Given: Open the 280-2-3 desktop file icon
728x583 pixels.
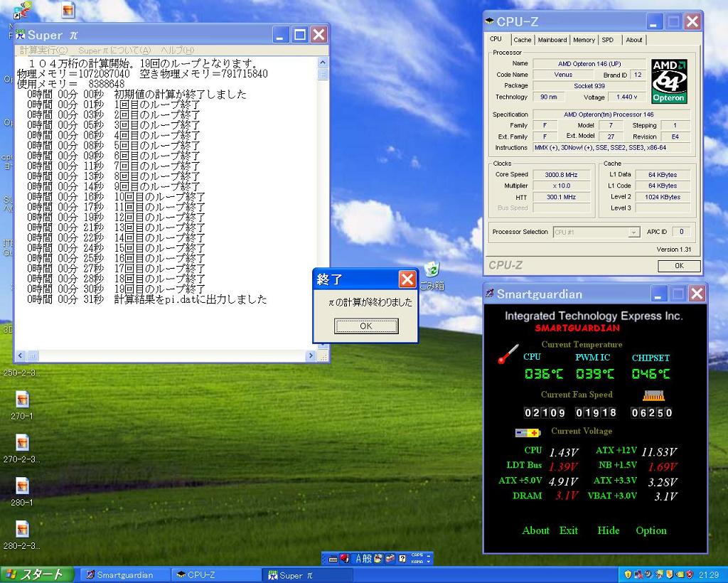Looking at the screenshot, I should pos(22,529).
